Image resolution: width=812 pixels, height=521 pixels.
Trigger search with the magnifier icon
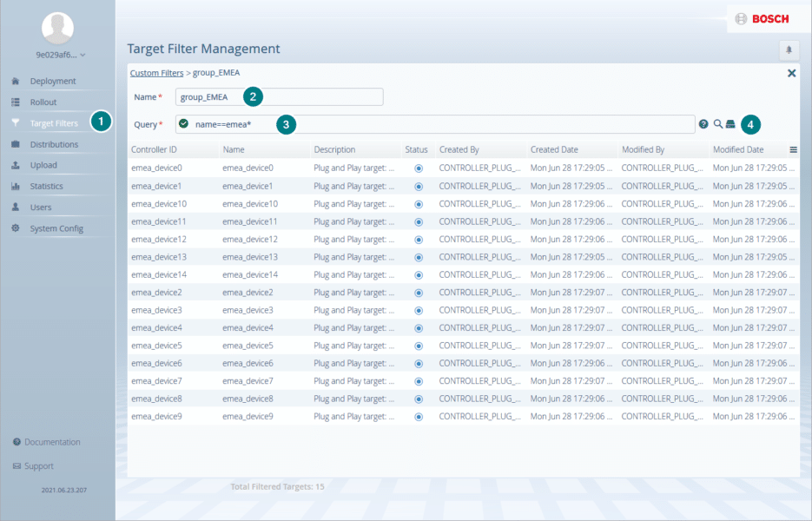click(717, 124)
